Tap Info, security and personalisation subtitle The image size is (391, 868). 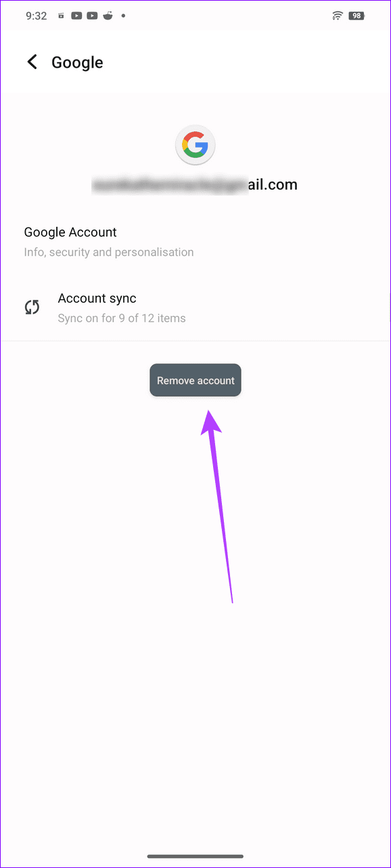[x=109, y=252]
